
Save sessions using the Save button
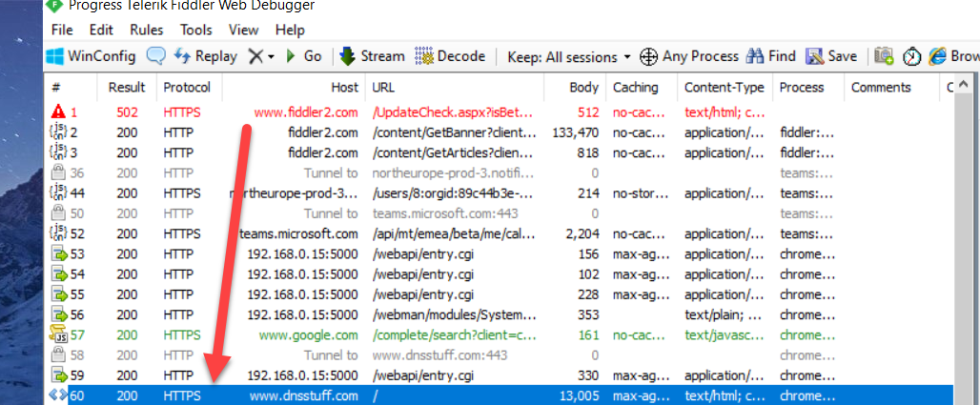(x=831, y=56)
